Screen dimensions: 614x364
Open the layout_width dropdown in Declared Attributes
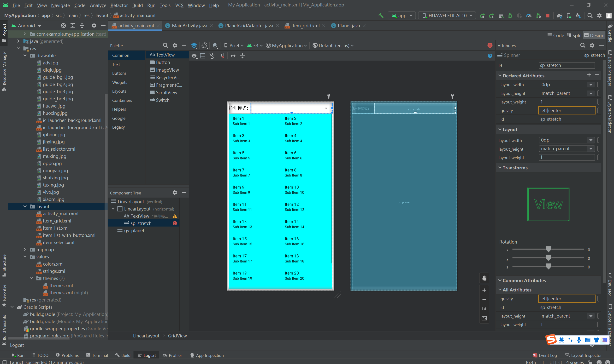coord(591,85)
